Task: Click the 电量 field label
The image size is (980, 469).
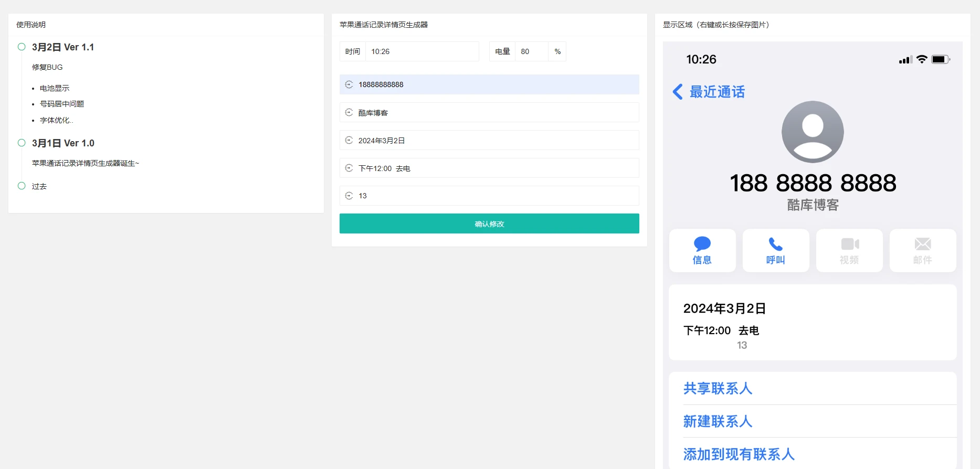Action: pos(502,51)
